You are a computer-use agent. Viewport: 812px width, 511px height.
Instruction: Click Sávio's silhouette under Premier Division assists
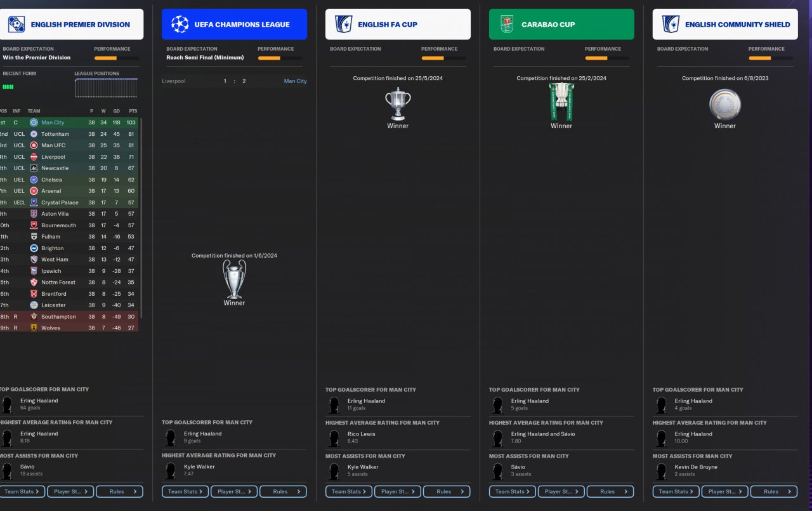click(x=7, y=470)
